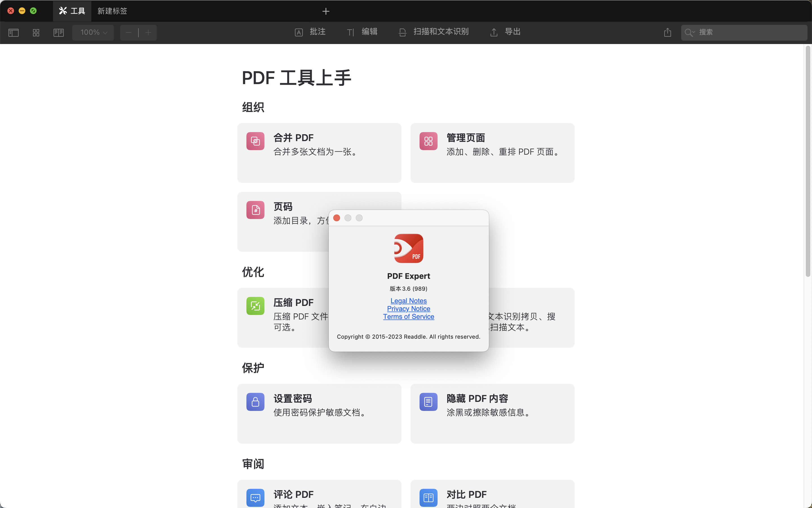Click the Copyright 2015-2023 Readdle text
The width and height of the screenshot is (812, 508).
coord(408,337)
